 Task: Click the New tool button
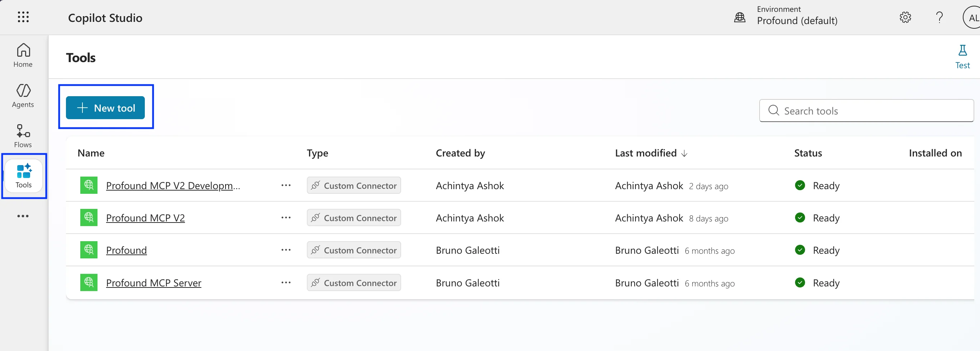[105, 108]
